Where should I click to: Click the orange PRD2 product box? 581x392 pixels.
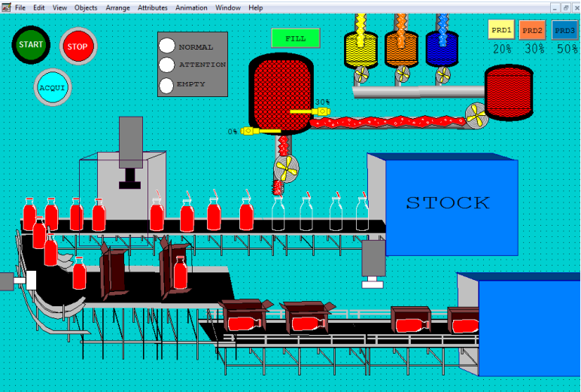tap(533, 31)
